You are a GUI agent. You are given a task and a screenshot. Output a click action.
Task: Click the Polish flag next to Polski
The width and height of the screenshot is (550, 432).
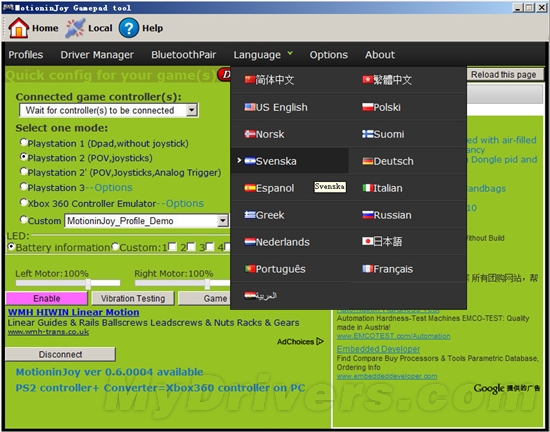368,107
